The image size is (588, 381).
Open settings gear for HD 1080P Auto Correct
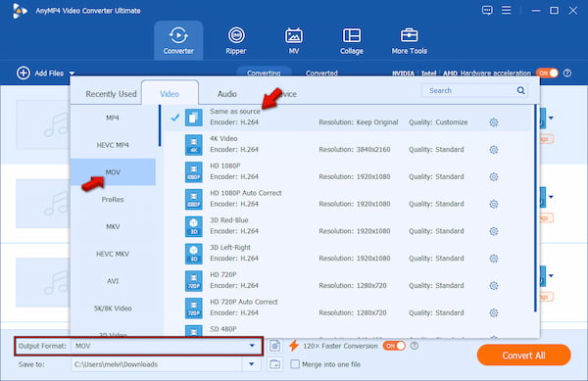(494, 204)
